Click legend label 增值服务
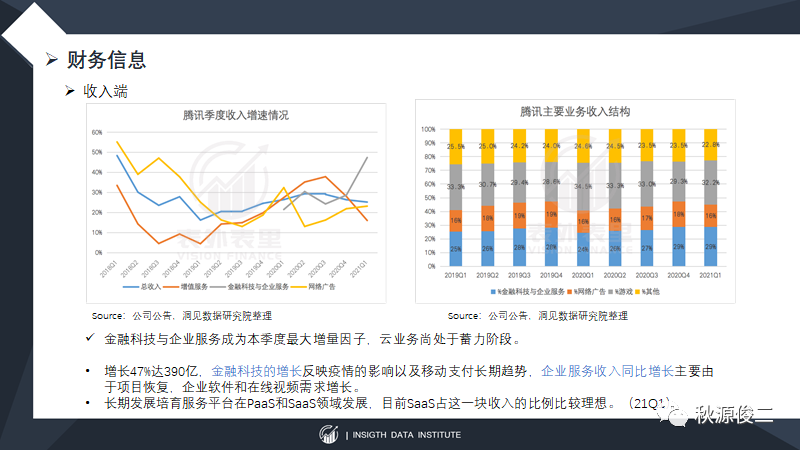This screenshot has width=800, height=450. tap(194, 287)
